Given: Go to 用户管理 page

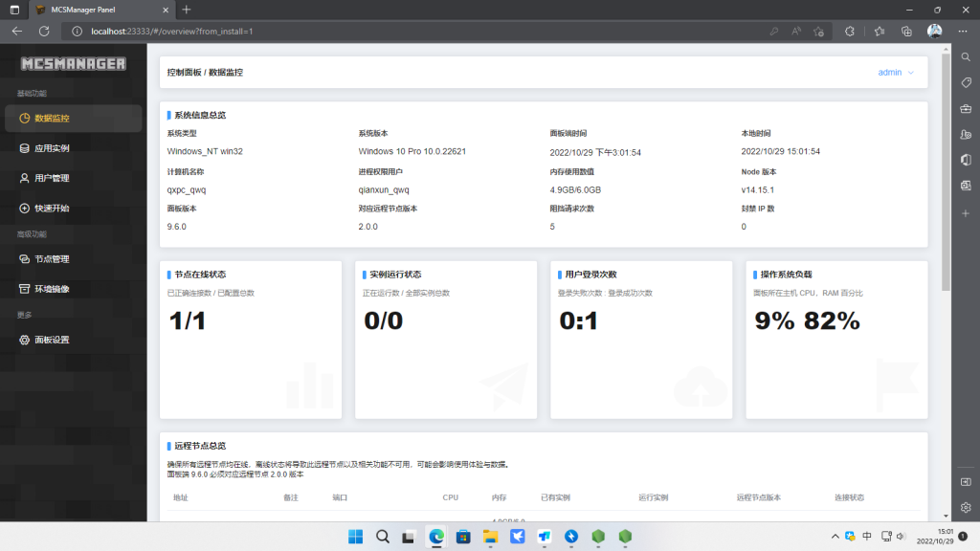Looking at the screenshot, I should [x=73, y=178].
